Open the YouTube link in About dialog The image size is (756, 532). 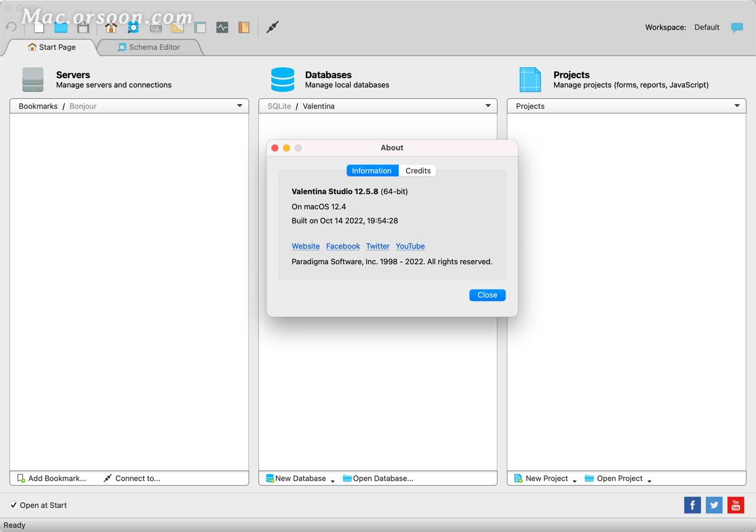click(x=410, y=246)
